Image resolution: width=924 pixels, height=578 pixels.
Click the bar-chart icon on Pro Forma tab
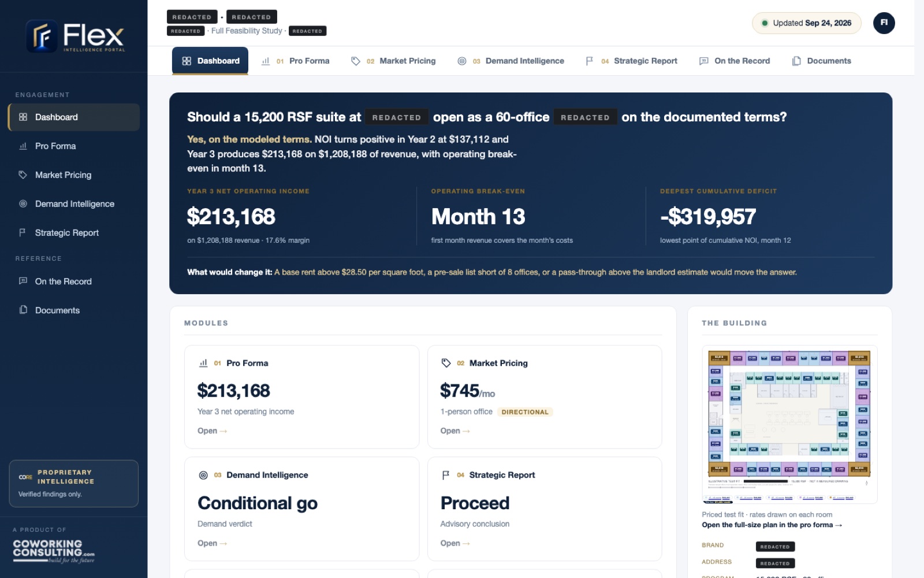[266, 61]
